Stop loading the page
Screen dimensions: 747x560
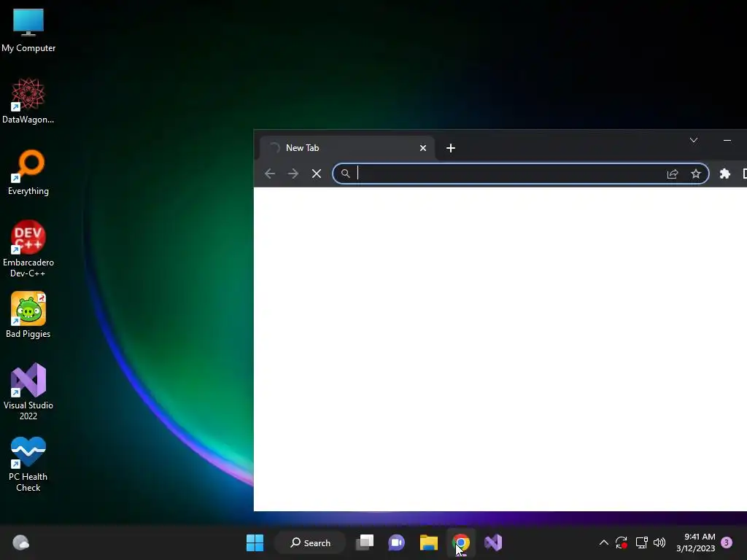coord(317,174)
